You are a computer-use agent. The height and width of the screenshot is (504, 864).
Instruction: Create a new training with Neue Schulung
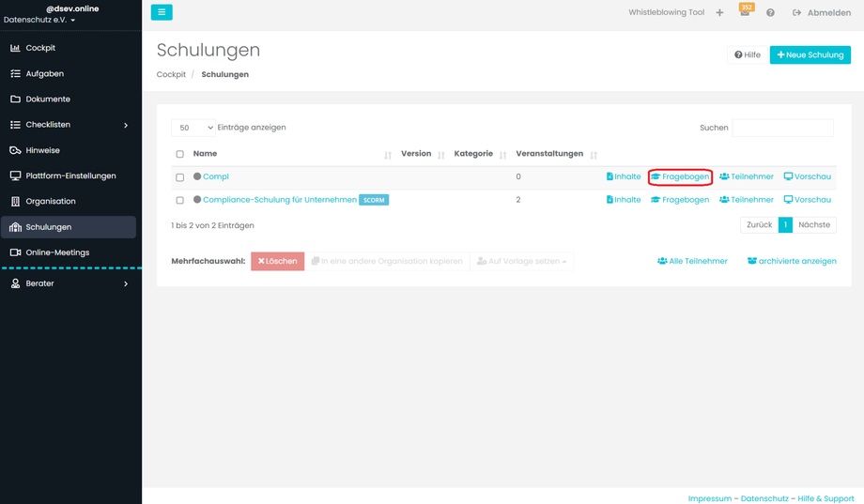click(x=810, y=55)
